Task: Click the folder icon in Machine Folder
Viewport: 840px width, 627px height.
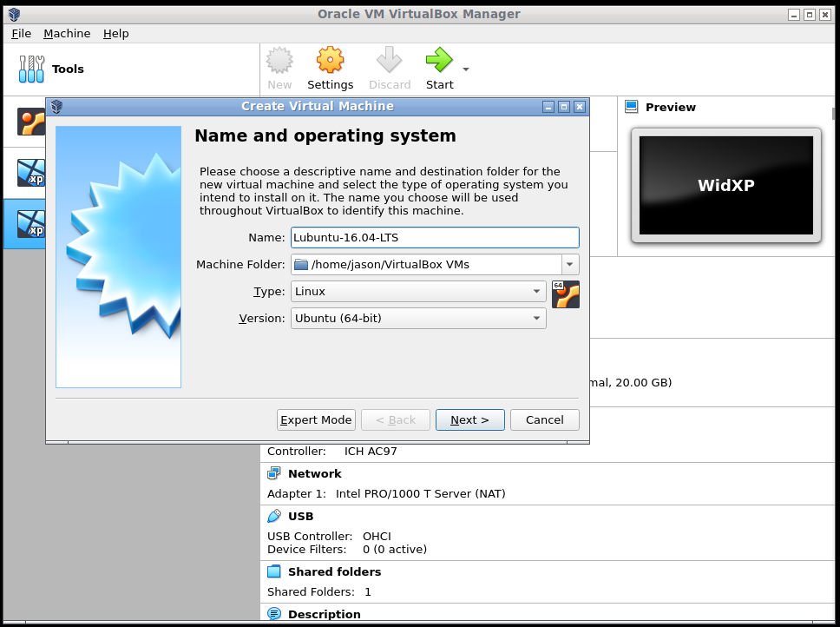Action: (x=301, y=265)
